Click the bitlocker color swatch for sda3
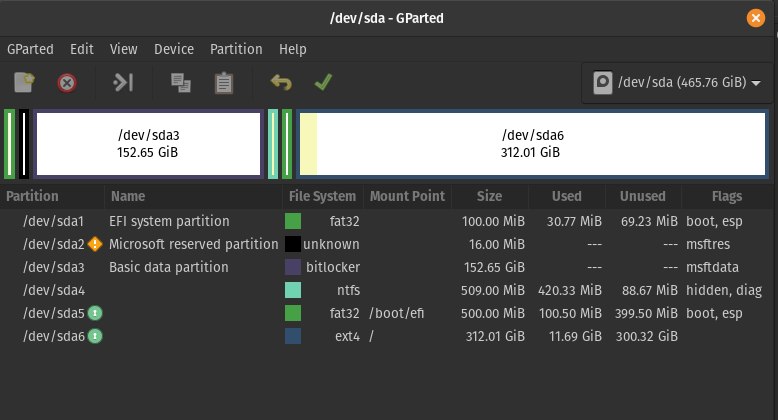This screenshot has width=778, height=420. click(x=293, y=267)
